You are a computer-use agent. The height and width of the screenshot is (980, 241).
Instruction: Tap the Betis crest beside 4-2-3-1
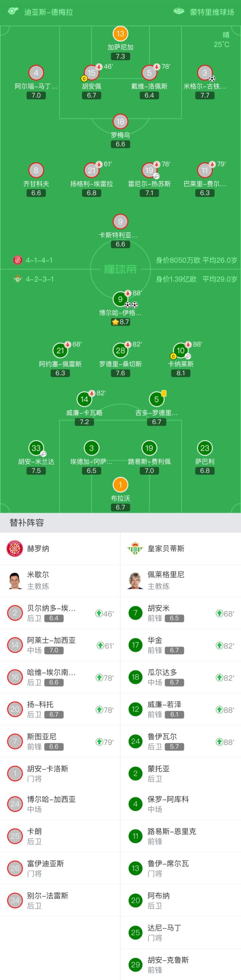point(17,279)
